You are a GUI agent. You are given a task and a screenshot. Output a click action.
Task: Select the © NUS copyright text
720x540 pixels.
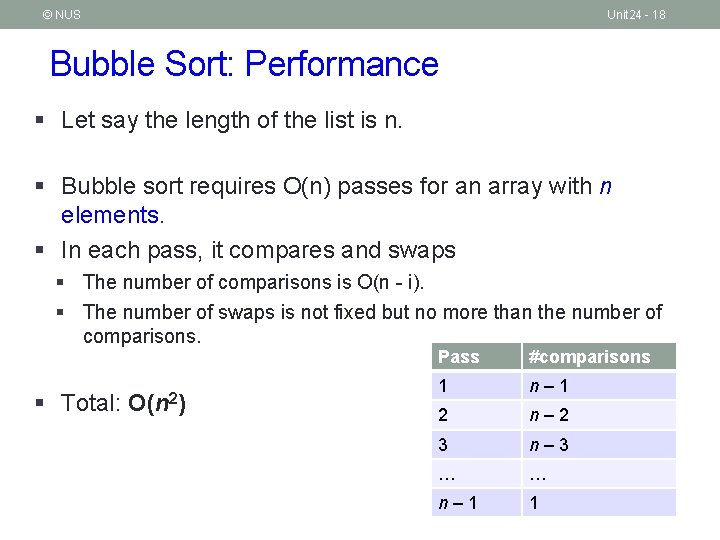62,15
